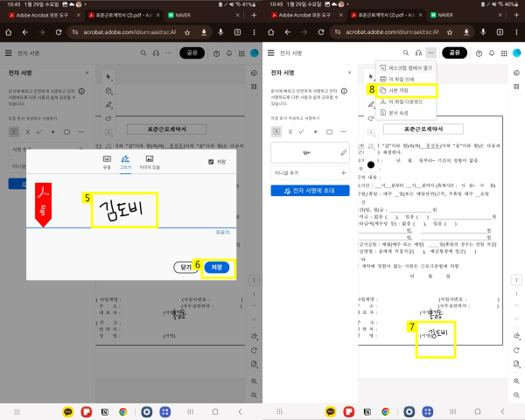Click the 지우기 link to clear signature
The image size is (525, 420).
[222, 232]
